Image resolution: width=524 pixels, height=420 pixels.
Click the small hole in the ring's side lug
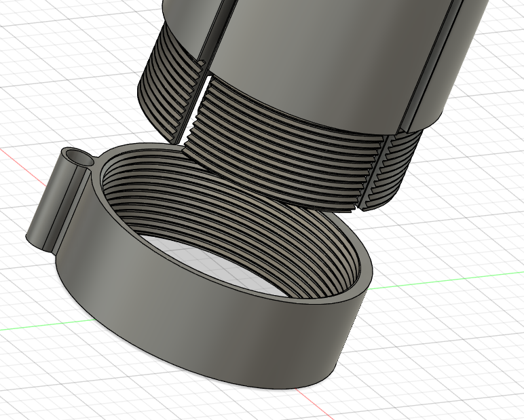80,158
